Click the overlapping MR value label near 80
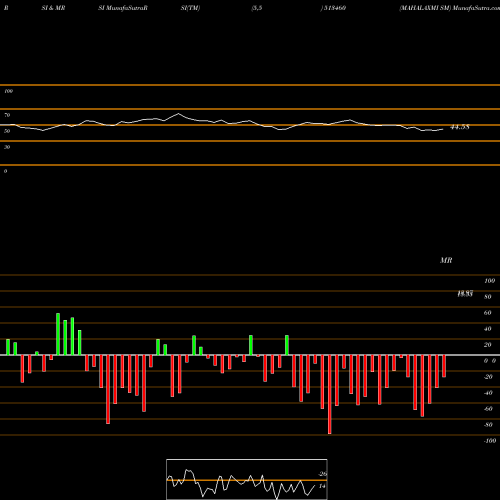The height and width of the screenshot is (500, 500). click(465, 294)
